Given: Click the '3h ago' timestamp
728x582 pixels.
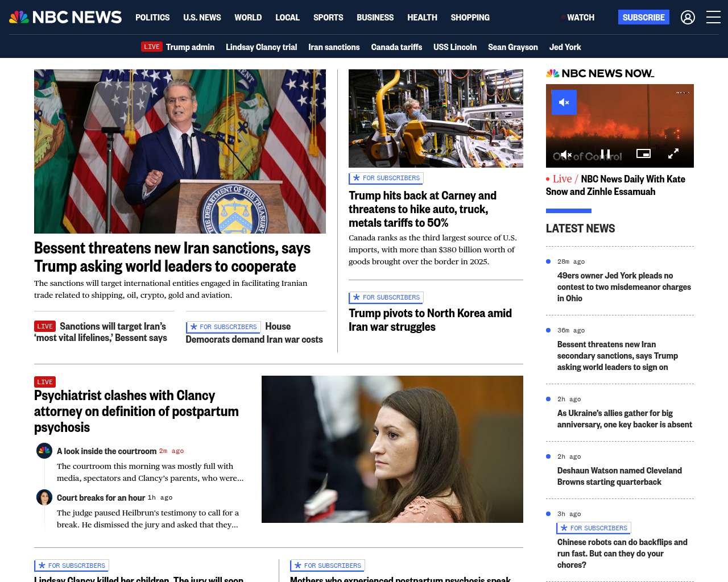Looking at the screenshot, I should pyautogui.click(x=569, y=514).
